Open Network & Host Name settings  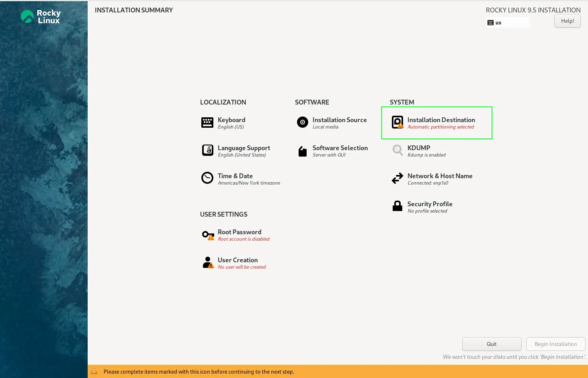[x=440, y=176]
